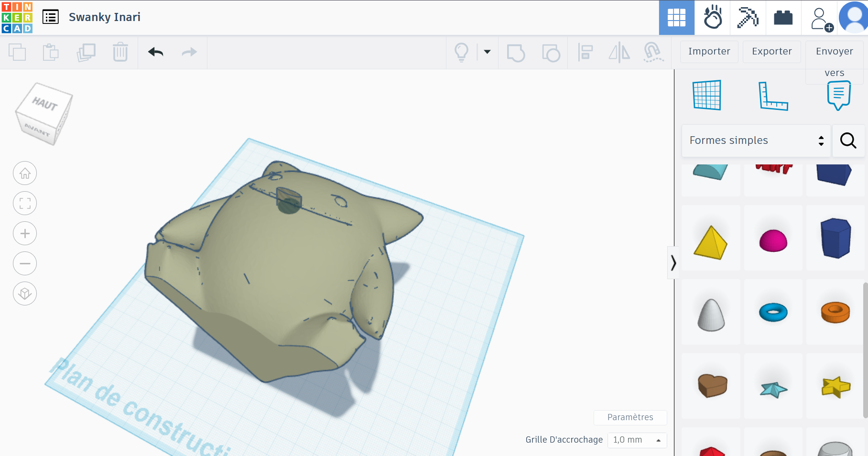Click the Importer button
Screen dimensions: 868x456
pos(709,52)
